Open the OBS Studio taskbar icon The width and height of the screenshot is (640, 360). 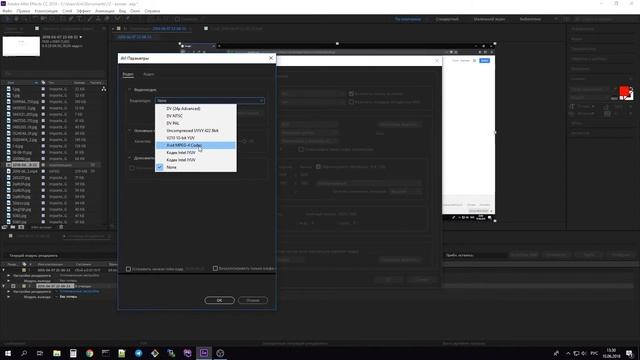(220, 353)
